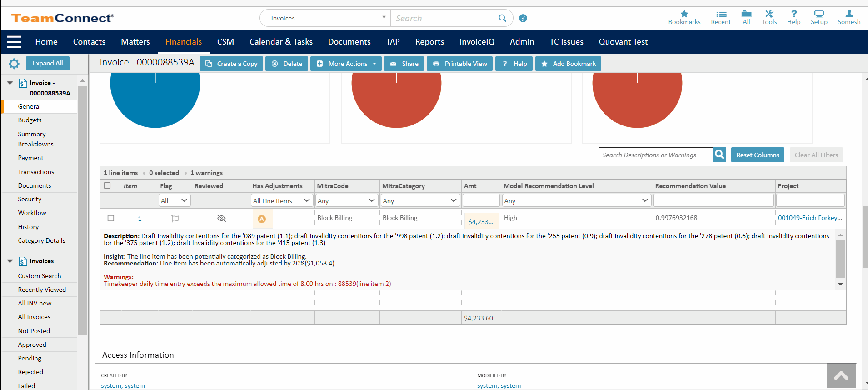Open the 001049-Erich Forkey project link

[810, 218]
